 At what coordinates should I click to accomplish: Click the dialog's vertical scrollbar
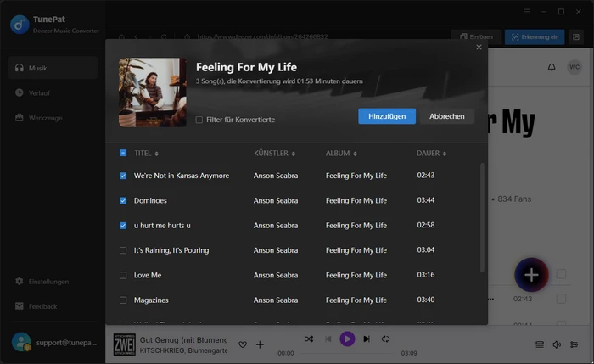coord(482,217)
